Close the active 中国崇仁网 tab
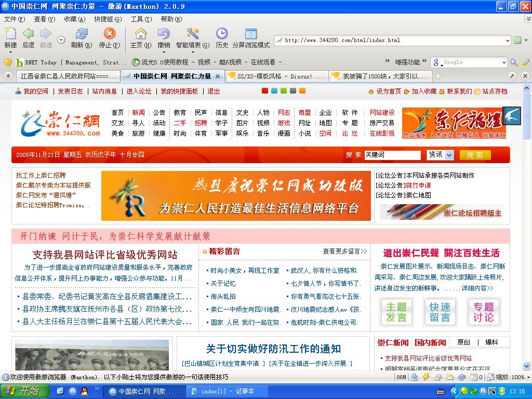532x399 pixels. point(218,76)
